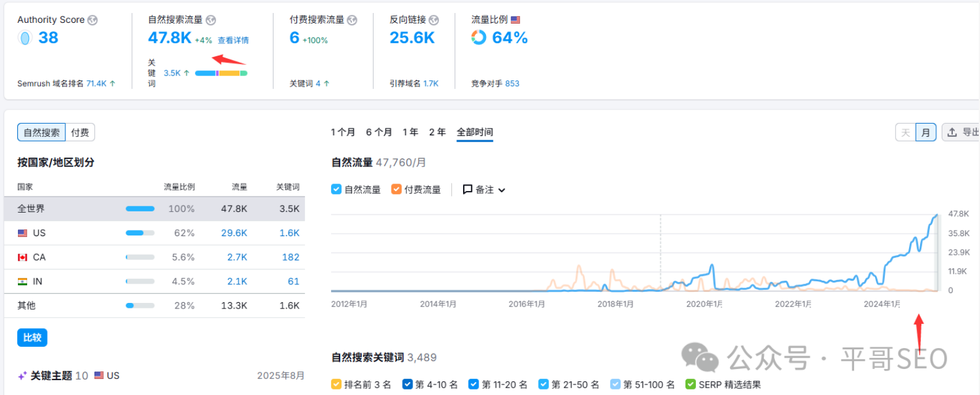This screenshot has height=395, width=980.
Task: Click the US flag next to 流量比例
Action: 516,20
